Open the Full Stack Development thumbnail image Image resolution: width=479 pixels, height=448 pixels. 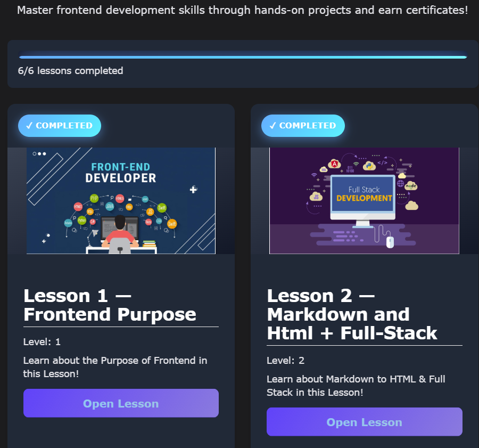click(x=364, y=201)
